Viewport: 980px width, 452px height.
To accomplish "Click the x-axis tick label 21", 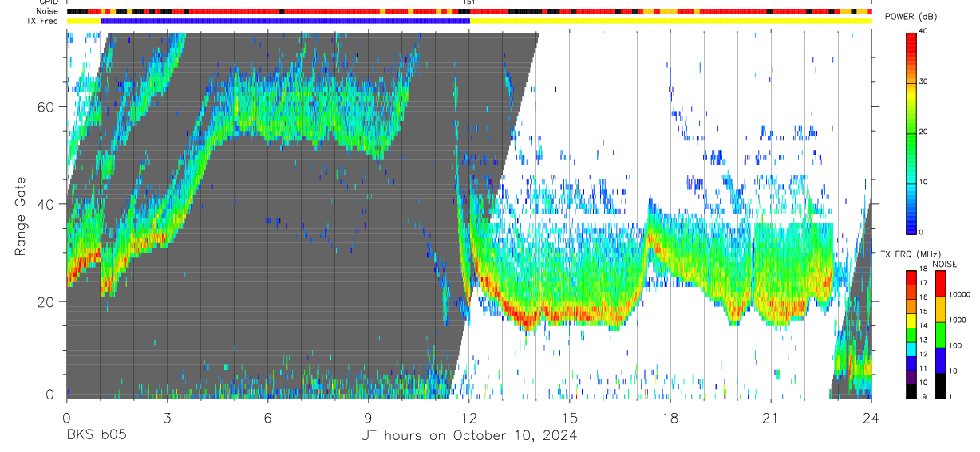I will click(771, 418).
